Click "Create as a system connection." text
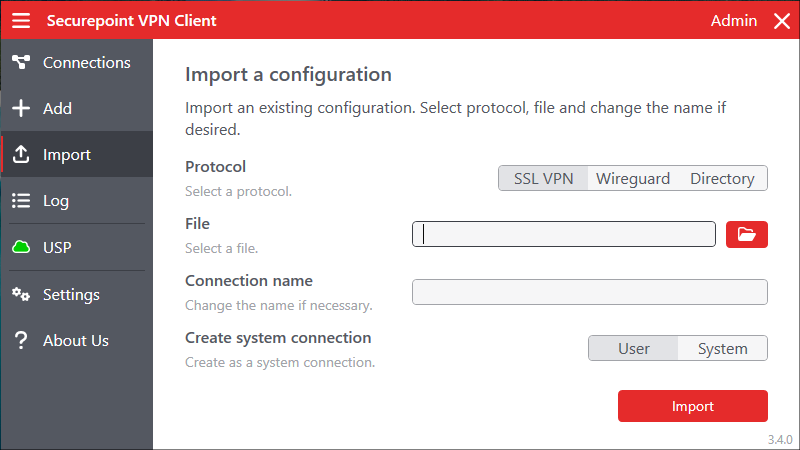800x450 pixels. [280, 362]
